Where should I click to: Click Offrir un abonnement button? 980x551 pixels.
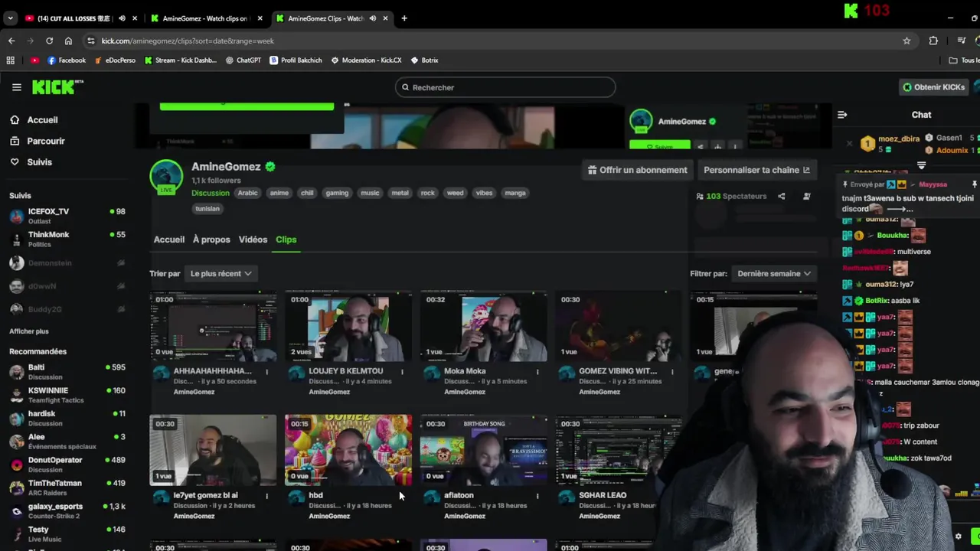637,170
